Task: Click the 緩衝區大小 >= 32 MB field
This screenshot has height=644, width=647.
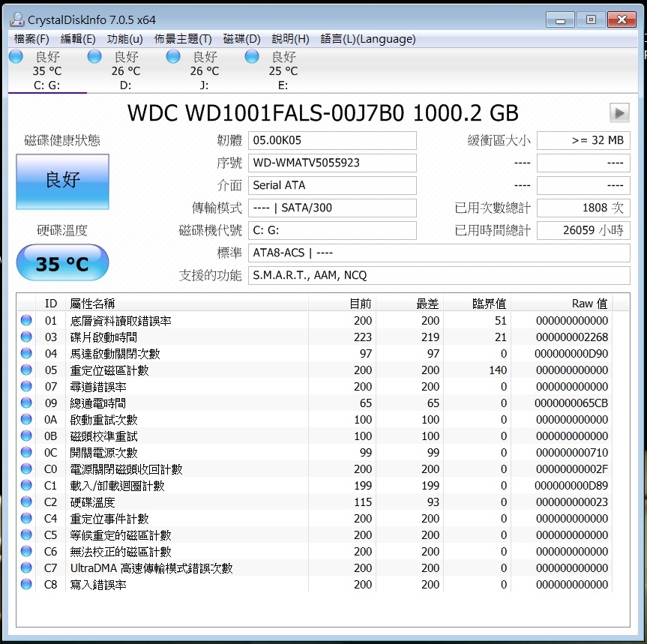Action: click(x=583, y=141)
